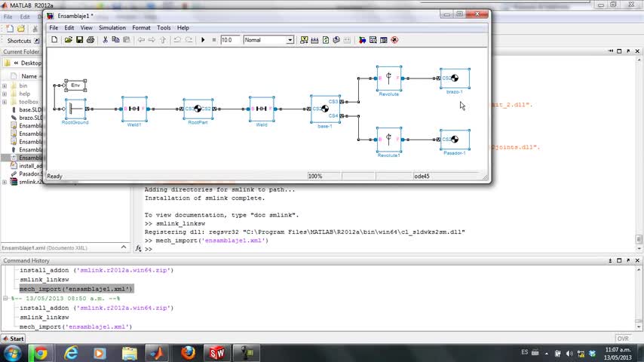
Task: Click the update diagram icon
Action: [x=326, y=40]
